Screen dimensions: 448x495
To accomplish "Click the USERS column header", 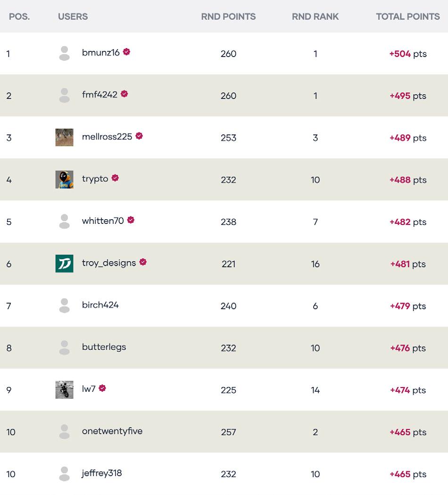I will [x=73, y=16].
